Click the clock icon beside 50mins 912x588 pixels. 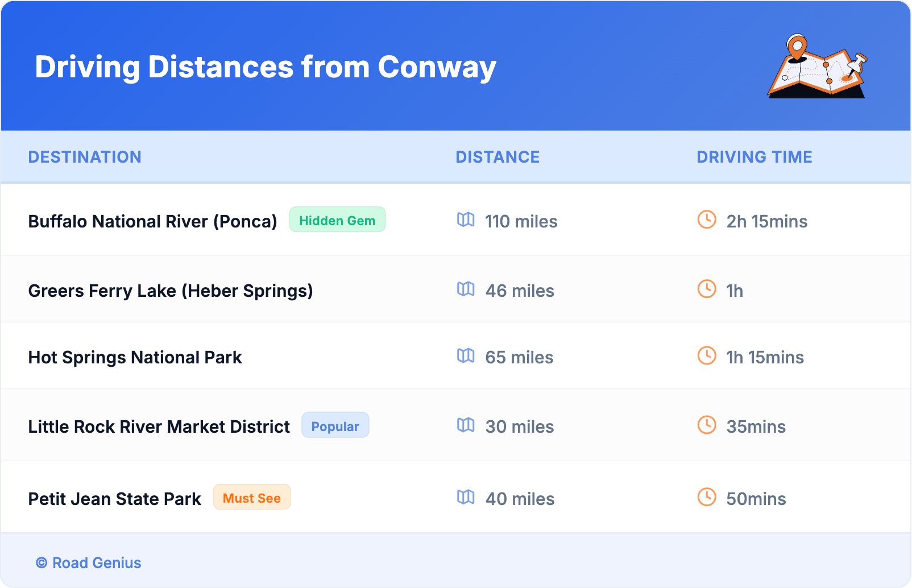point(707,497)
